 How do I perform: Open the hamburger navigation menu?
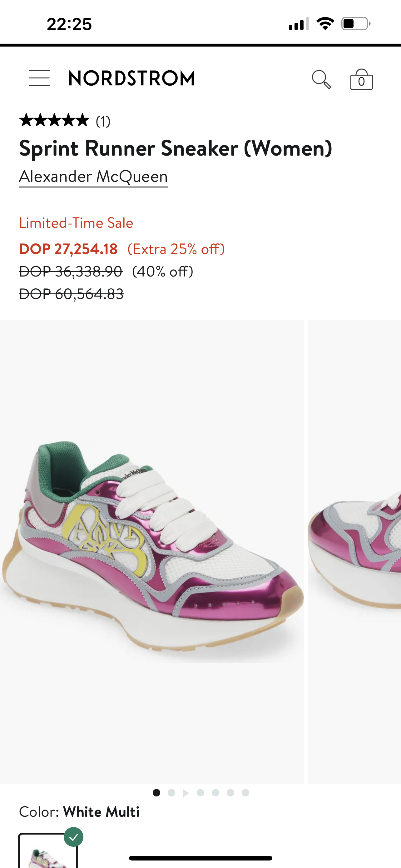click(39, 78)
